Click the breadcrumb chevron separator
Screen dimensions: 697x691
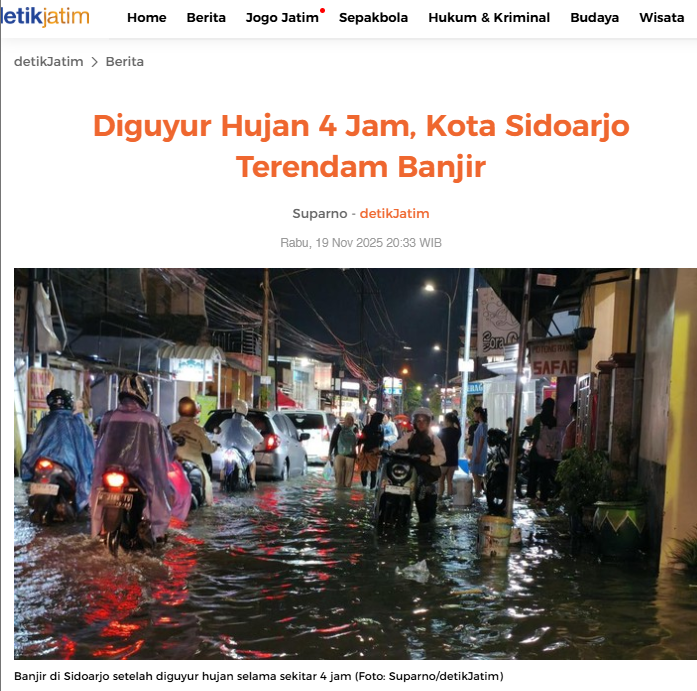tap(94, 62)
